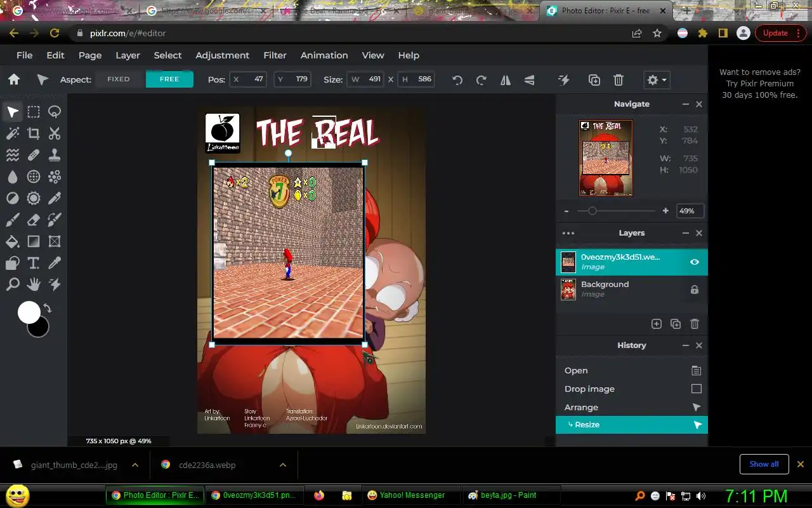Open the Adjustment menu
This screenshot has width=812, height=508.
point(222,55)
